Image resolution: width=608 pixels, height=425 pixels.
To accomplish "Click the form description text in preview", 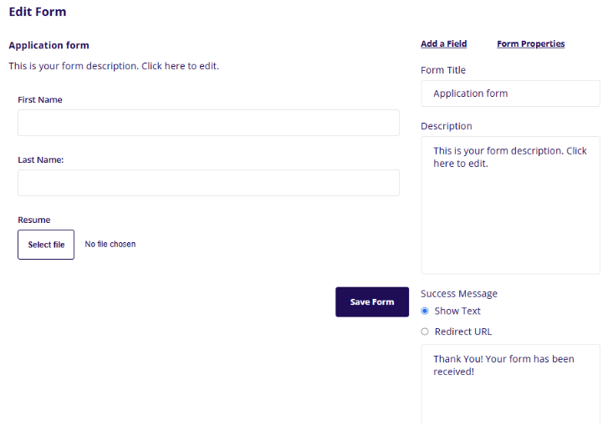I will click(113, 66).
